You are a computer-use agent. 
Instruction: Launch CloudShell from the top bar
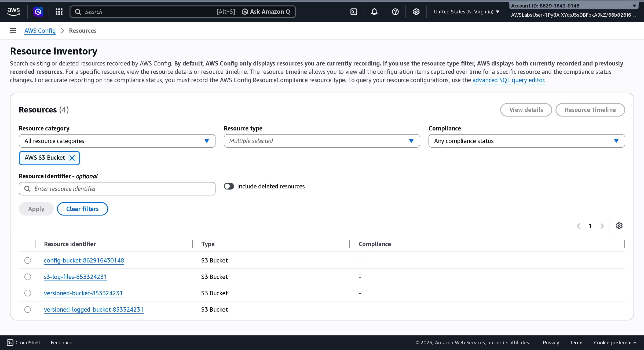[354, 12]
